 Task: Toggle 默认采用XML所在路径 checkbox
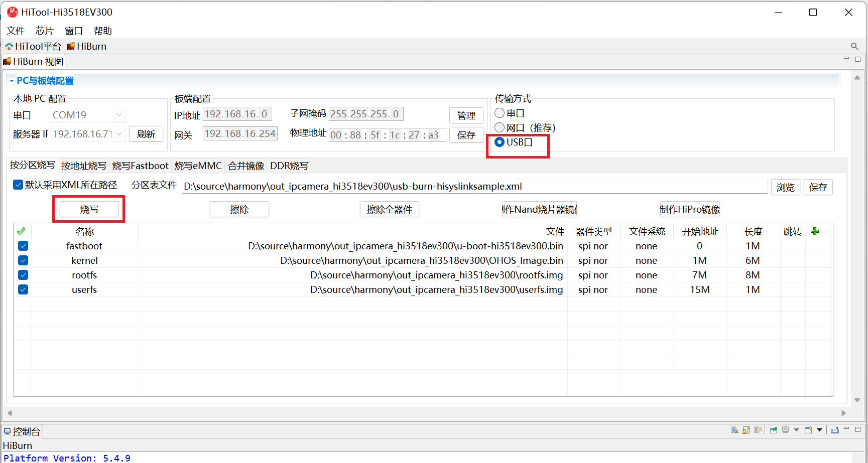(18, 185)
